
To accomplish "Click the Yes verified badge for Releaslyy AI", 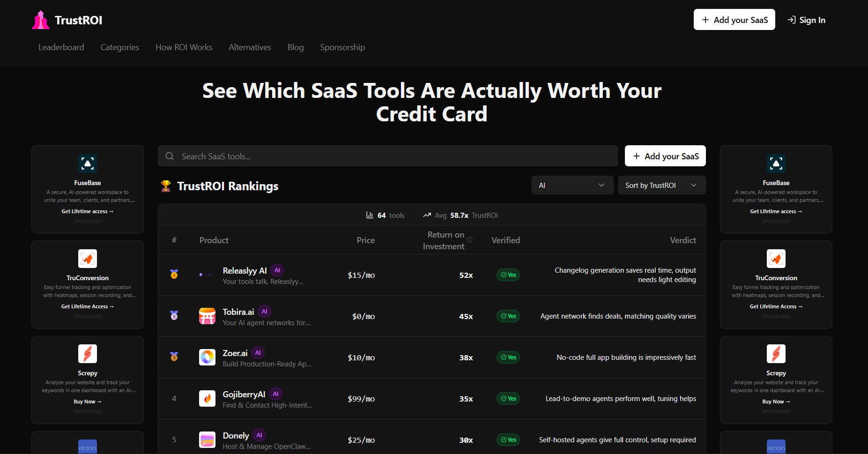I will click(x=508, y=275).
